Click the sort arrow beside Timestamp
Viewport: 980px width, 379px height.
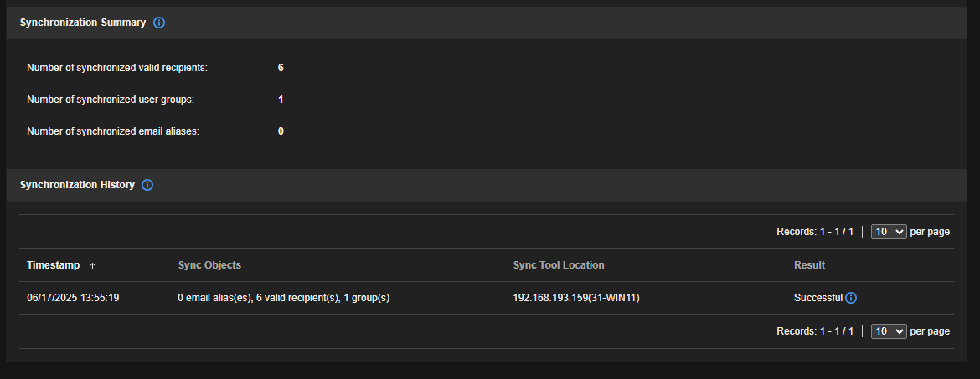click(x=93, y=266)
